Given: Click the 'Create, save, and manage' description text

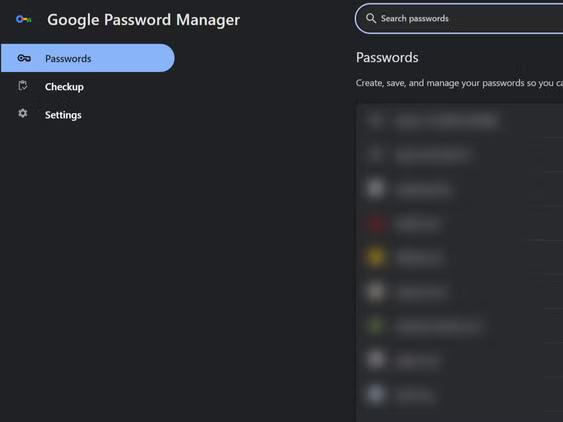Looking at the screenshot, I should [459, 83].
